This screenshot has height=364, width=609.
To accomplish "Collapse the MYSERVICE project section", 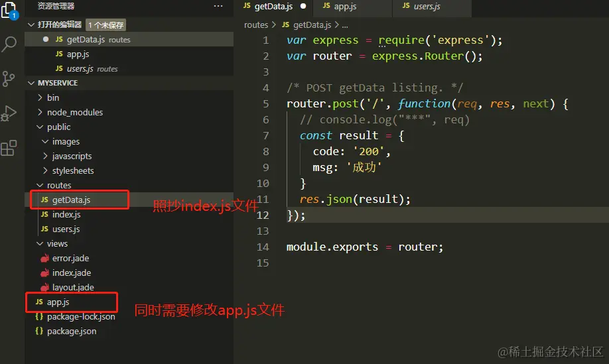I will [31, 83].
